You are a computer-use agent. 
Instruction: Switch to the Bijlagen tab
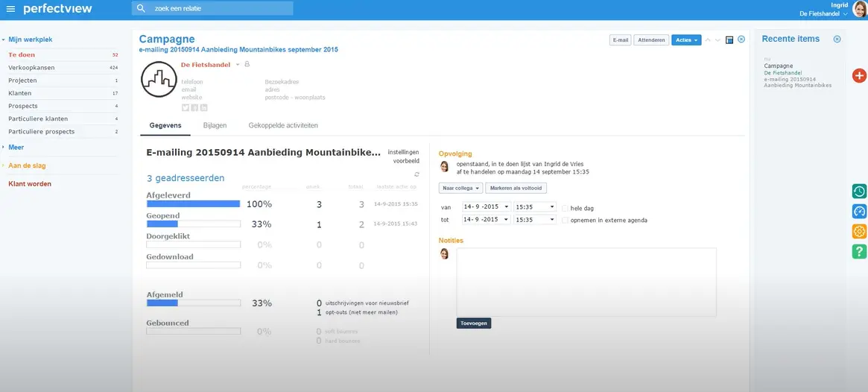tap(215, 126)
